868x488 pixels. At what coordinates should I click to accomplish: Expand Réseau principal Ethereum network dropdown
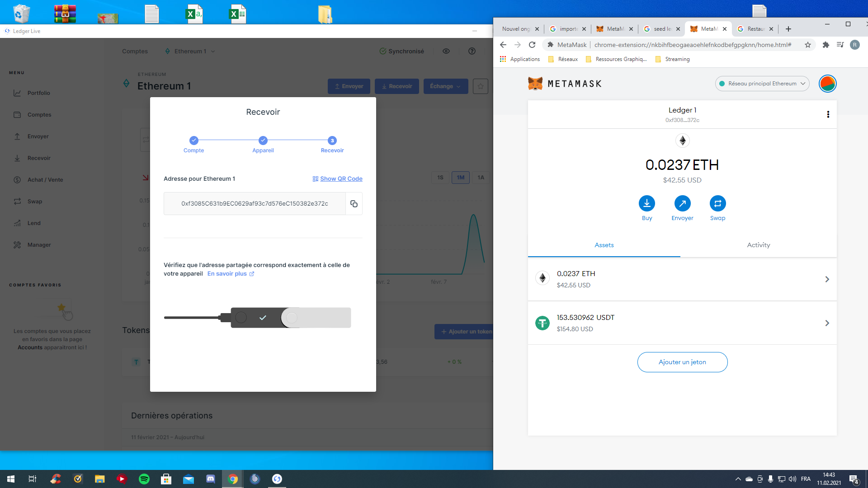click(762, 84)
